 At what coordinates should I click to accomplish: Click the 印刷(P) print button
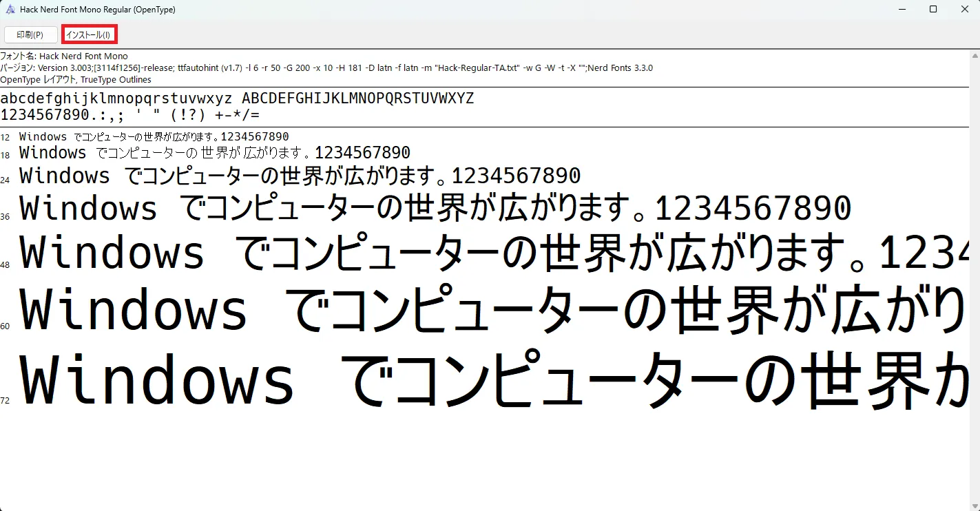pos(30,34)
